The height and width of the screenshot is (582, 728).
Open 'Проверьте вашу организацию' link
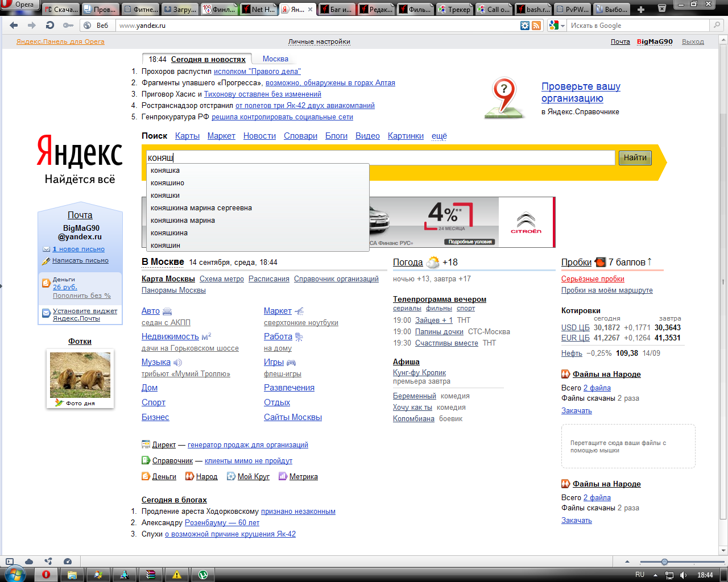pyautogui.click(x=581, y=92)
